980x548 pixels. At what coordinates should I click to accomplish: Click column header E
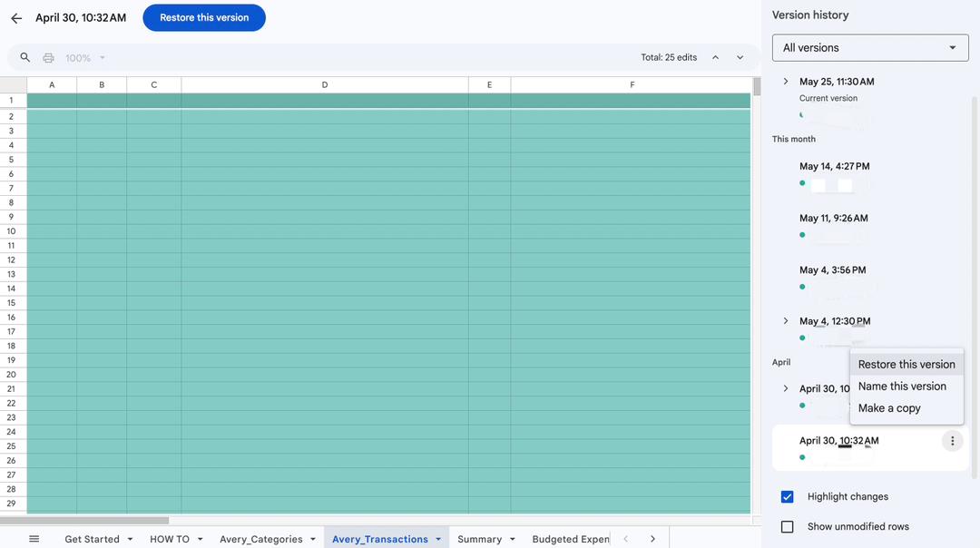[489, 85]
